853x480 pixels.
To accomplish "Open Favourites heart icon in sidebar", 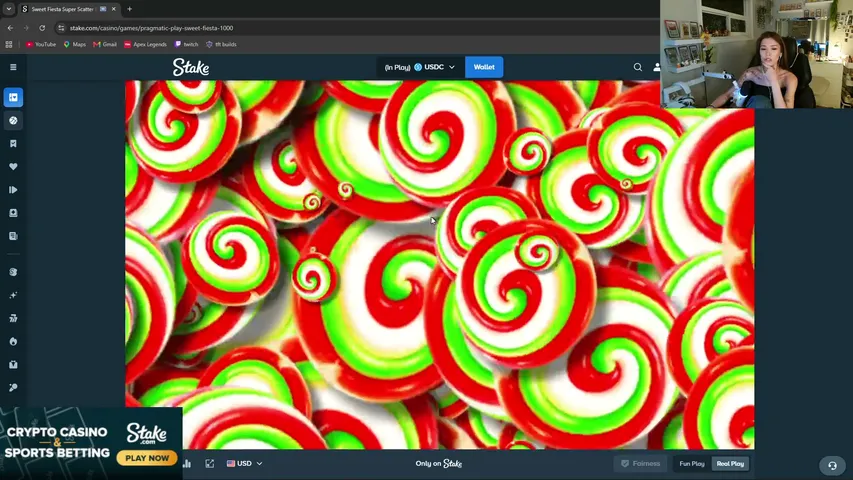I will (x=13, y=167).
